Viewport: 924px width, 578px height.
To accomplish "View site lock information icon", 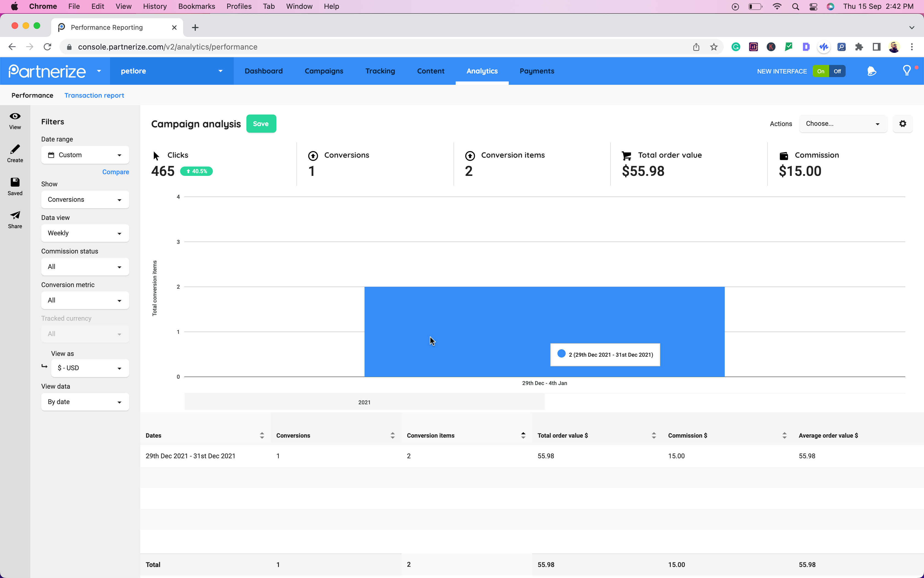I will (x=69, y=47).
